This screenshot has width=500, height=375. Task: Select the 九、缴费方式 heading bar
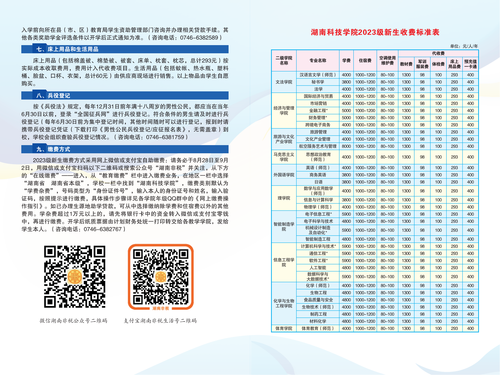tap(125, 149)
